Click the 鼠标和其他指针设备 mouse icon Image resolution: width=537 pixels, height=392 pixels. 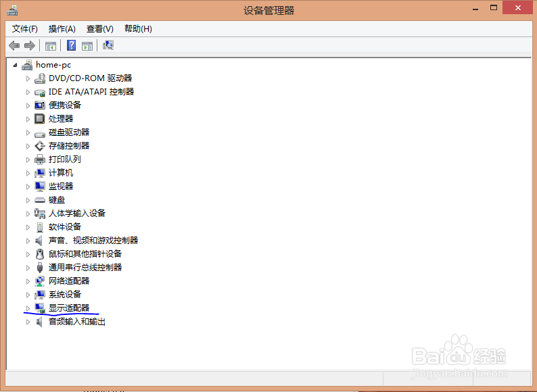(x=40, y=254)
